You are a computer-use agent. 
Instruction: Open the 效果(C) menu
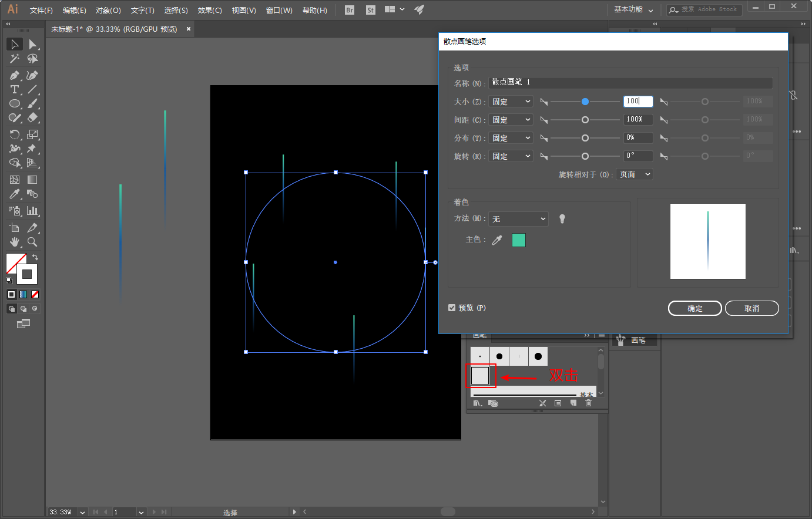pos(210,11)
